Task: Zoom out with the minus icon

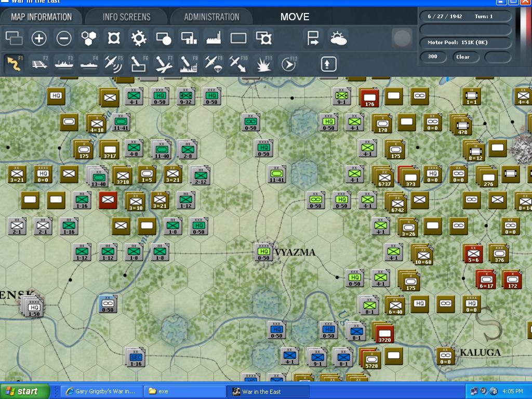Action: pos(64,38)
